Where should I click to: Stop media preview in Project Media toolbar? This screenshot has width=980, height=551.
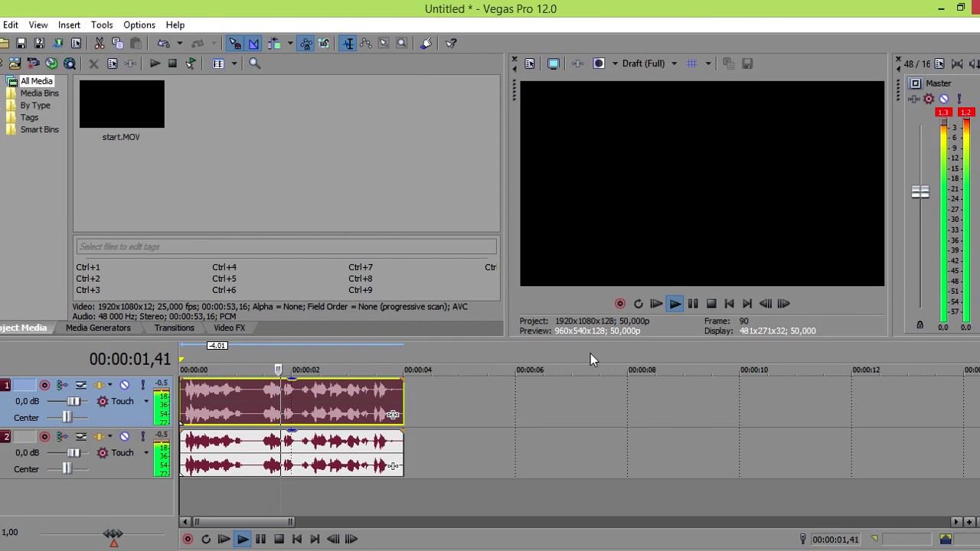pyautogui.click(x=172, y=64)
